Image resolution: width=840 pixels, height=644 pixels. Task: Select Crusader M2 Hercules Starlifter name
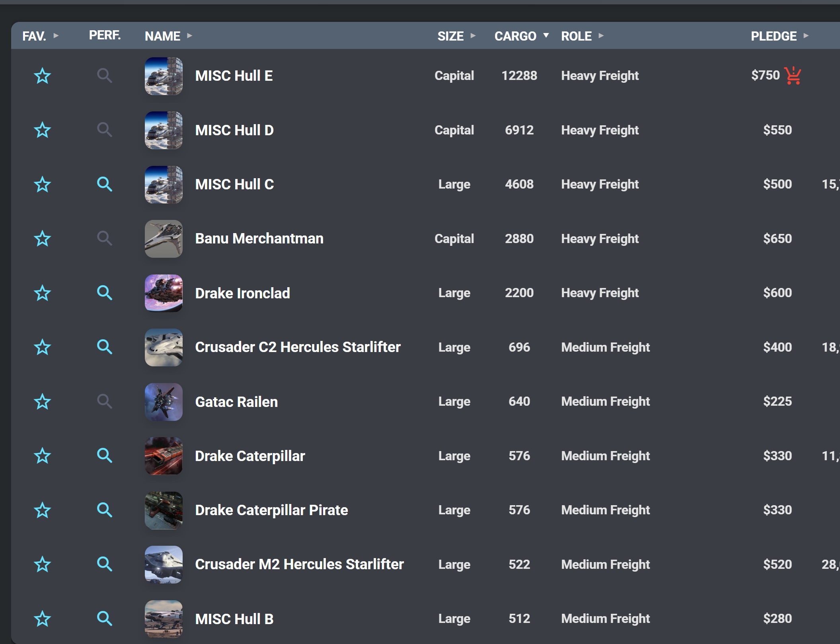(x=299, y=564)
